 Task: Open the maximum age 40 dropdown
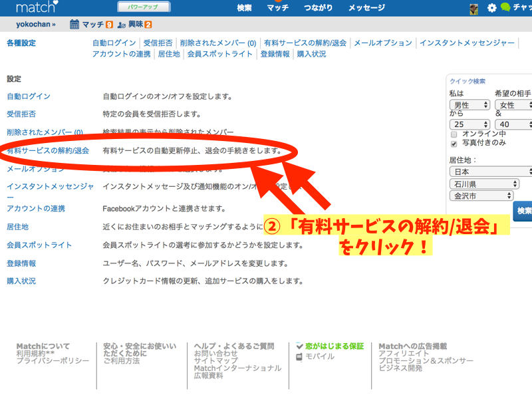513,124
